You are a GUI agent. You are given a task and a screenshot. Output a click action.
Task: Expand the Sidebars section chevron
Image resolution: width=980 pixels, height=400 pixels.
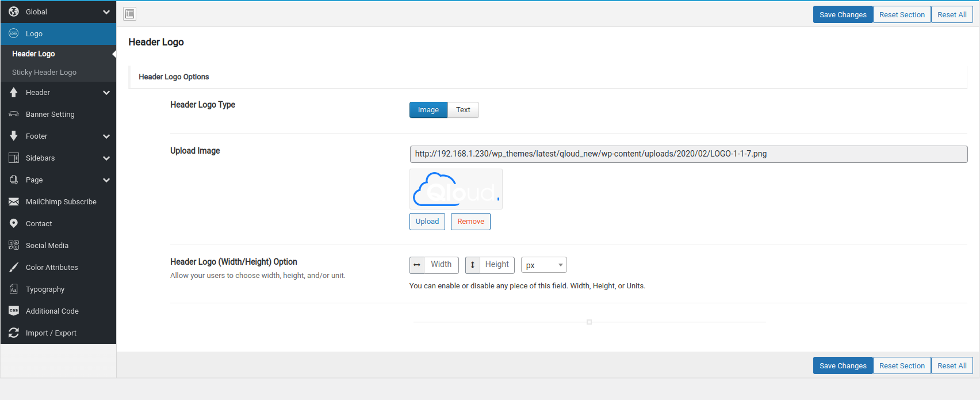(x=106, y=158)
